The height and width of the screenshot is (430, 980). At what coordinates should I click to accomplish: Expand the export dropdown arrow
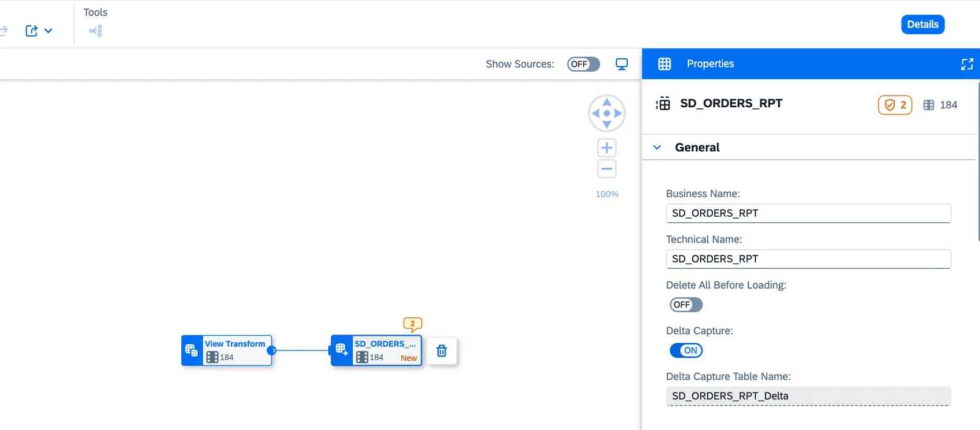(48, 31)
